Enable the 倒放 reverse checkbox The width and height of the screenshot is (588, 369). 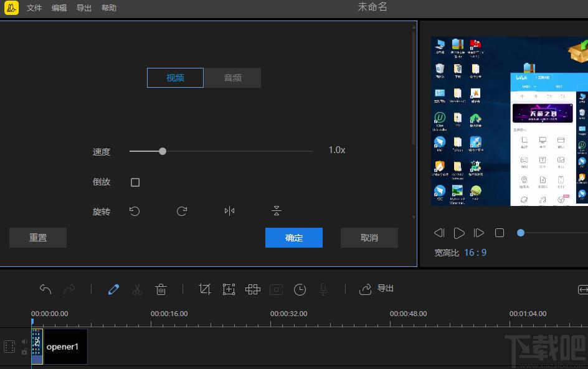(135, 182)
